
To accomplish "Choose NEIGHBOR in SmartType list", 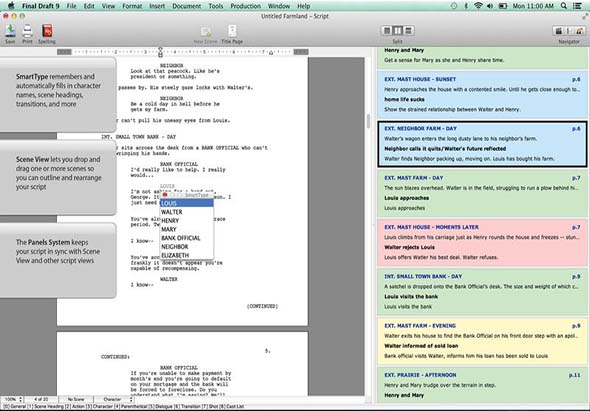I will (187, 247).
